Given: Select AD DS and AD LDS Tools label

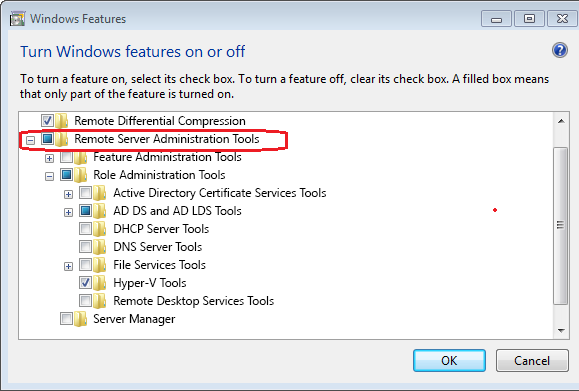Looking at the screenshot, I should 177,211.
